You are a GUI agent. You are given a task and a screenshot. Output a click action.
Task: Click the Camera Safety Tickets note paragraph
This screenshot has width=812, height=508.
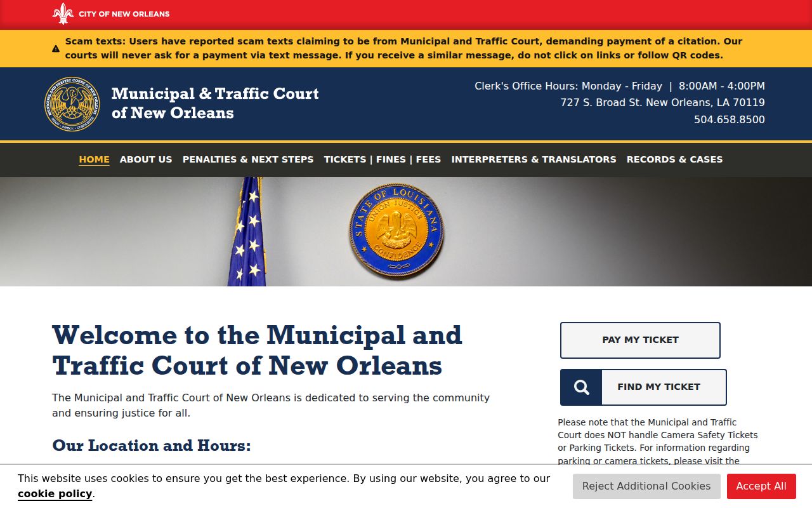(658, 441)
